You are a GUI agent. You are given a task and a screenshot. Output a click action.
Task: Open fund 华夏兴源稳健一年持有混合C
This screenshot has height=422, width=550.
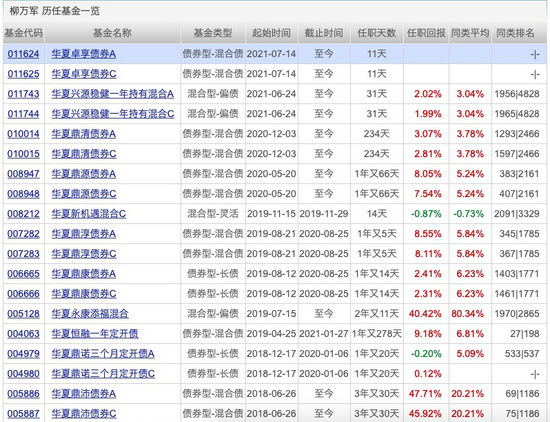click(x=113, y=114)
